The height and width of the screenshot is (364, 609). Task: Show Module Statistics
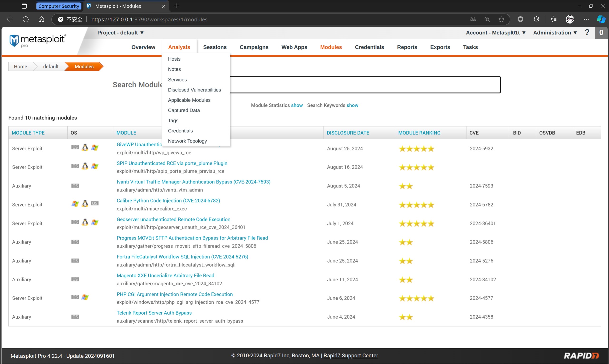(x=297, y=105)
